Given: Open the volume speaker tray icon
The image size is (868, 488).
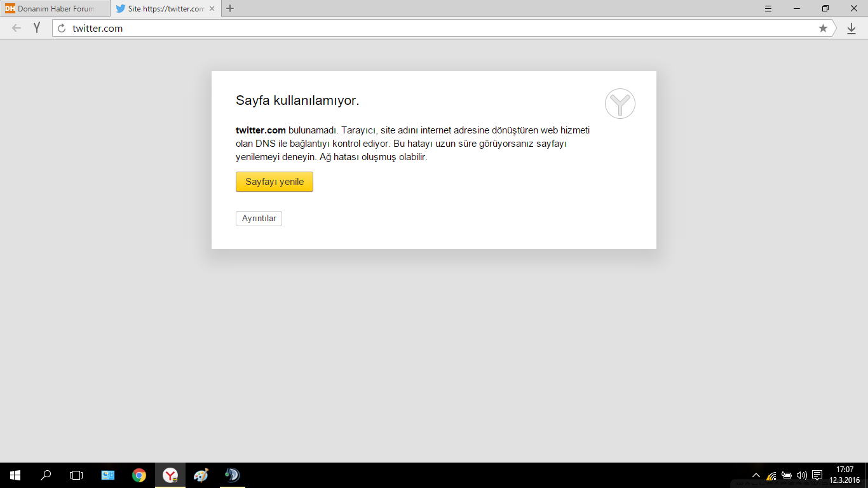Looking at the screenshot, I should pos(801,475).
